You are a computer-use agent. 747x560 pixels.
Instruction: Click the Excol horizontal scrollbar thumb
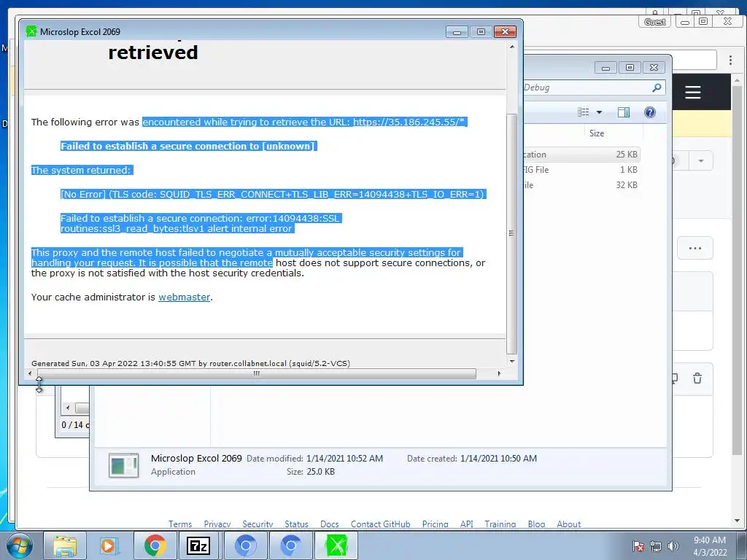(256, 373)
